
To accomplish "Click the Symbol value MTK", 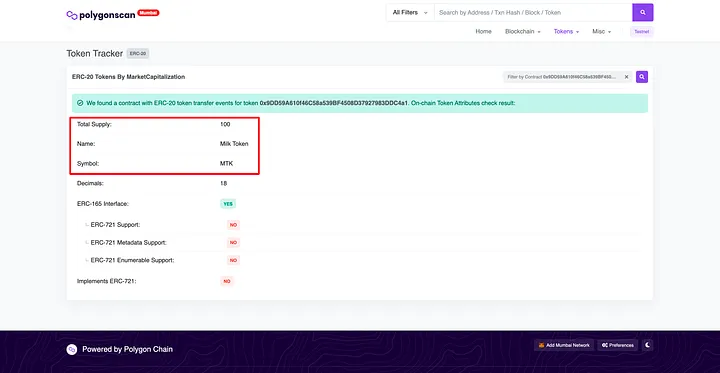I will click(226, 164).
